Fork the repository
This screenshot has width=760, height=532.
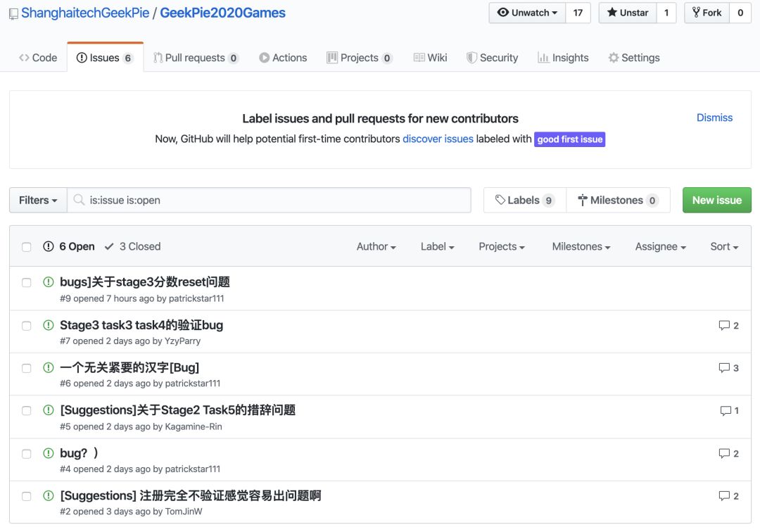707,13
